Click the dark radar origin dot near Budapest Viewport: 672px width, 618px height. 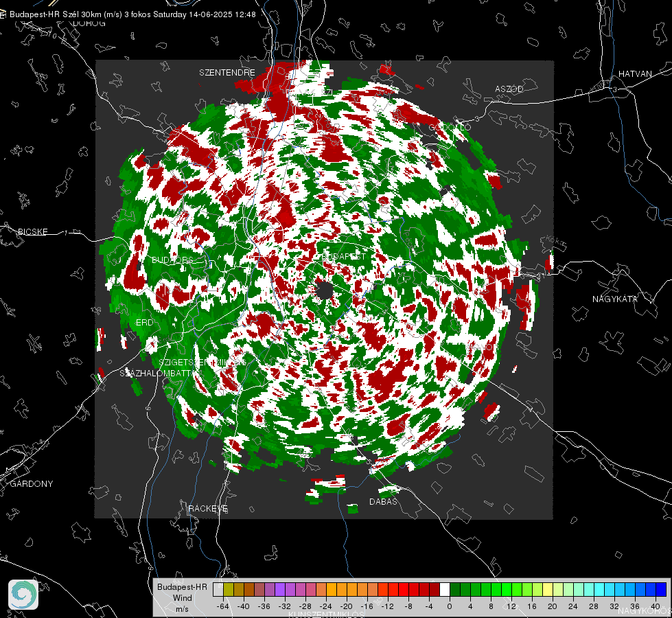[x=325, y=290]
